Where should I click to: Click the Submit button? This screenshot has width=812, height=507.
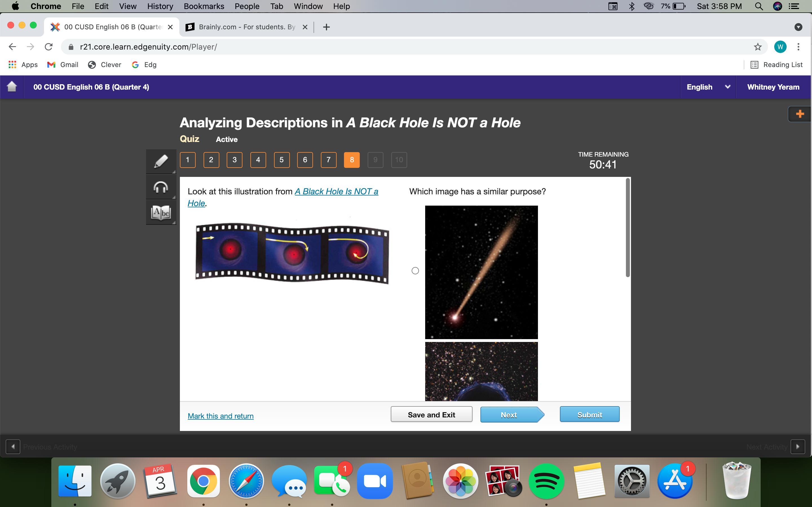tap(589, 415)
